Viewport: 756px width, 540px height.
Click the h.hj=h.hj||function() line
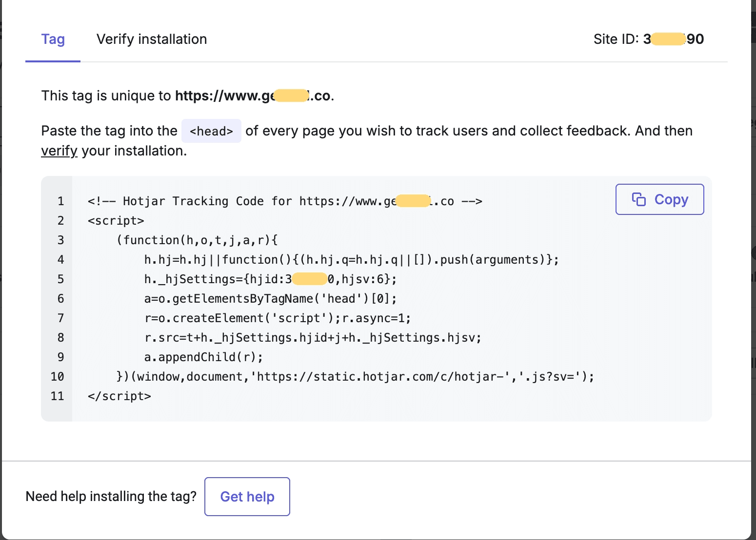pos(352,260)
